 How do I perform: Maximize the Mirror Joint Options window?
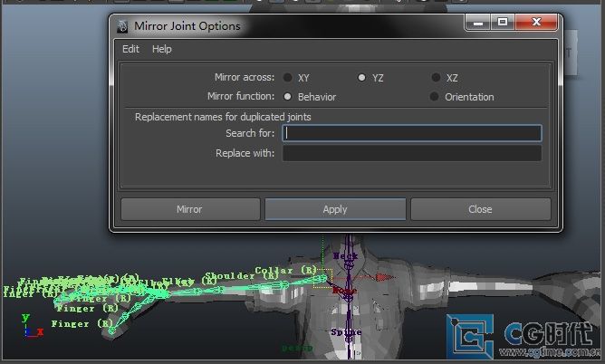click(x=503, y=23)
